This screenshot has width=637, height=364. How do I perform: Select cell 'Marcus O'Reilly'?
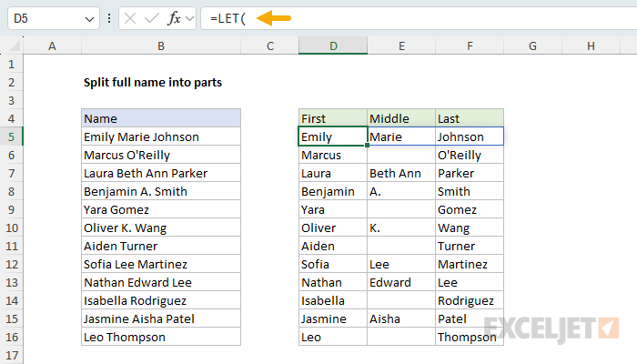coord(161,155)
